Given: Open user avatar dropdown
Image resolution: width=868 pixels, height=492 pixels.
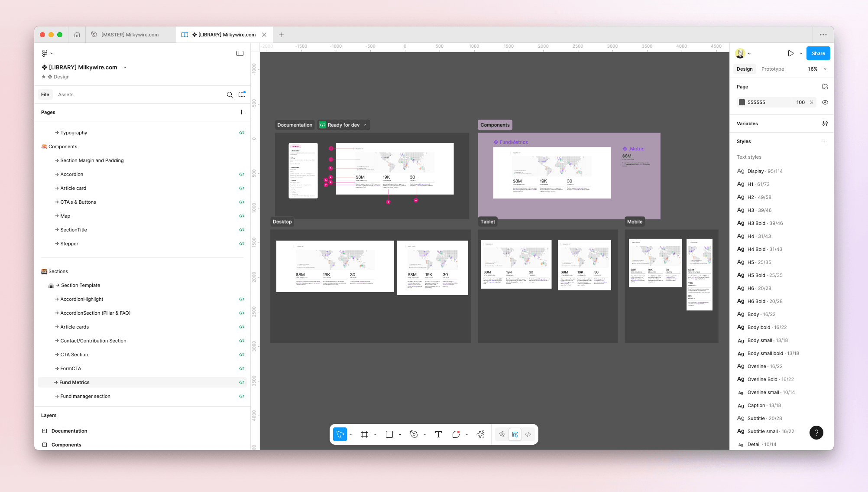Looking at the screenshot, I should pyautogui.click(x=743, y=53).
